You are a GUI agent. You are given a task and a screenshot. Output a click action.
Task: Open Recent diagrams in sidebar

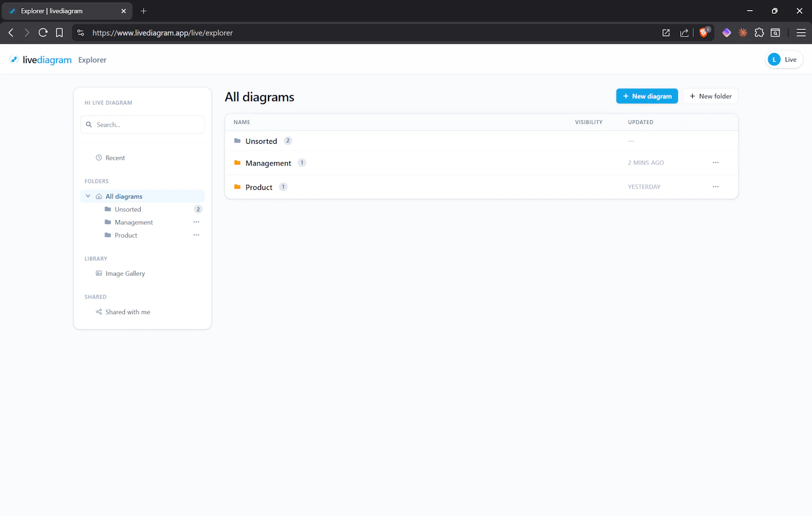115,158
